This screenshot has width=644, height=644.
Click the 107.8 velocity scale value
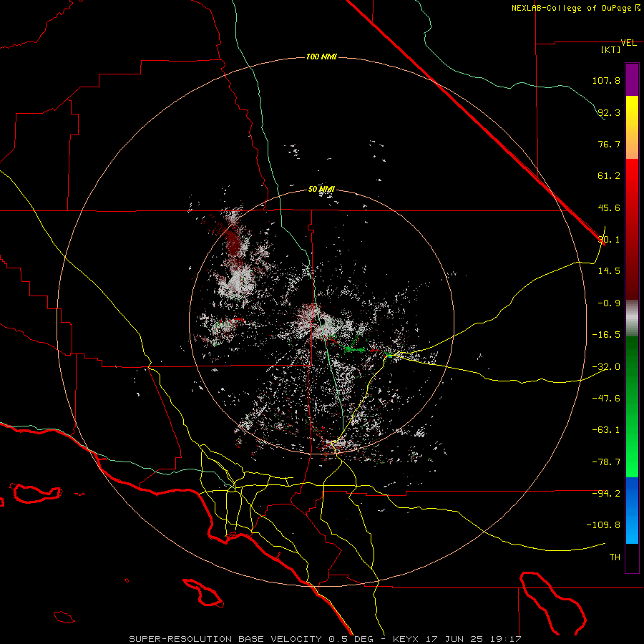606,80
